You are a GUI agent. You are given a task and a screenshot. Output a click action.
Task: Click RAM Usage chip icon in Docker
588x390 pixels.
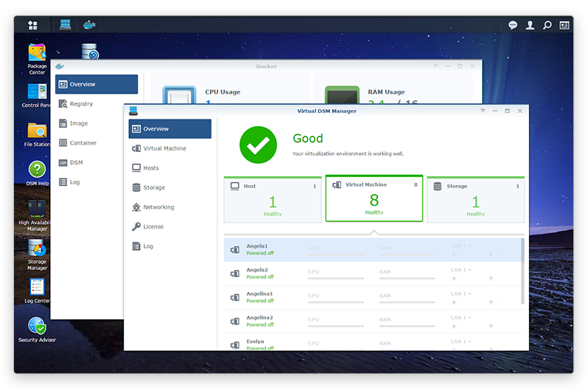pos(342,94)
